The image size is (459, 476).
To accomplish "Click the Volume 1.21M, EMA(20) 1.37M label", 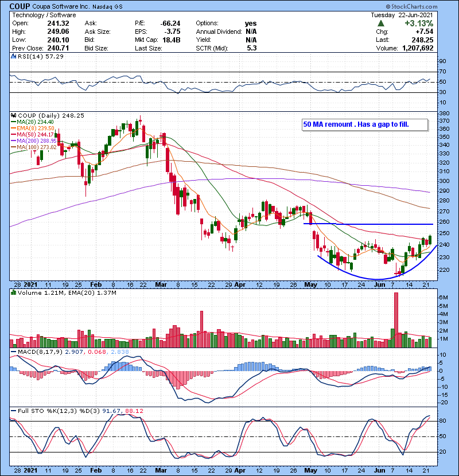I will point(67,293).
